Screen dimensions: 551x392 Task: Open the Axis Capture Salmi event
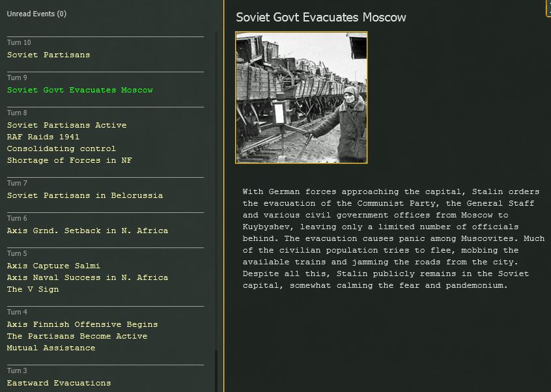[x=53, y=266]
